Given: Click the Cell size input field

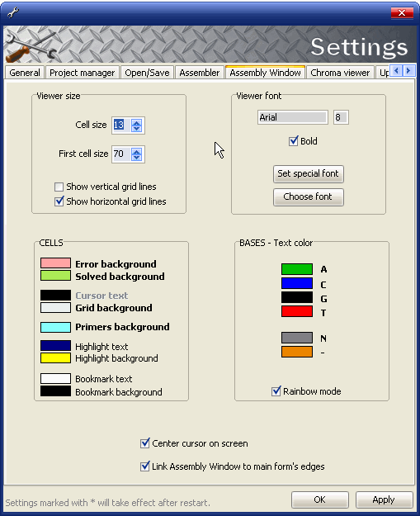Looking at the screenshot, I should pyautogui.click(x=121, y=125).
